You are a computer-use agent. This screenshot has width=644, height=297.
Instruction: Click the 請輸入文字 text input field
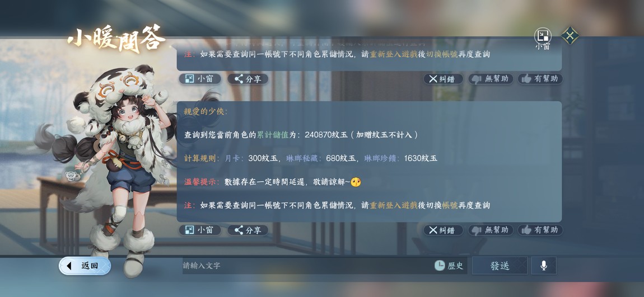point(307,266)
